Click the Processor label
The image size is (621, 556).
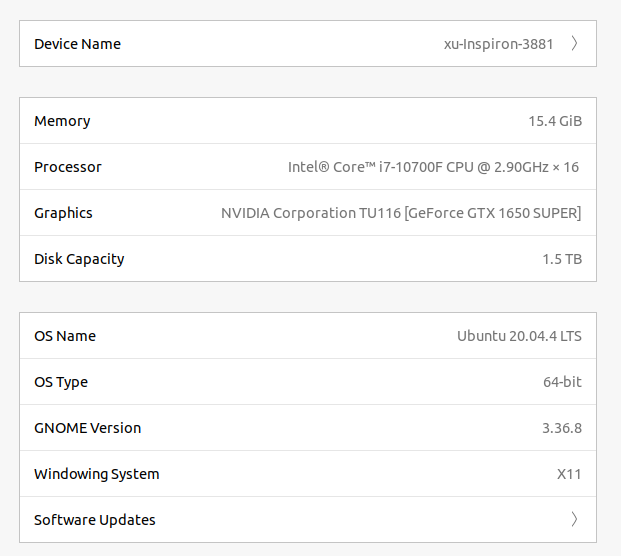(68, 167)
